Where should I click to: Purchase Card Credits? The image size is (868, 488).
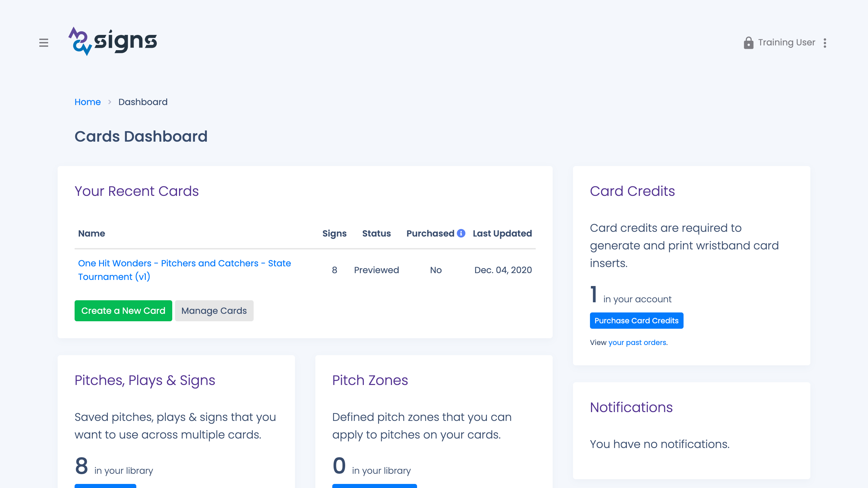click(x=636, y=320)
